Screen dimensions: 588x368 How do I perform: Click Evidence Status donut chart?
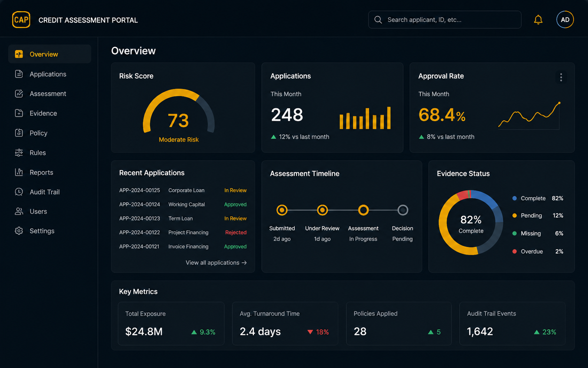click(471, 223)
